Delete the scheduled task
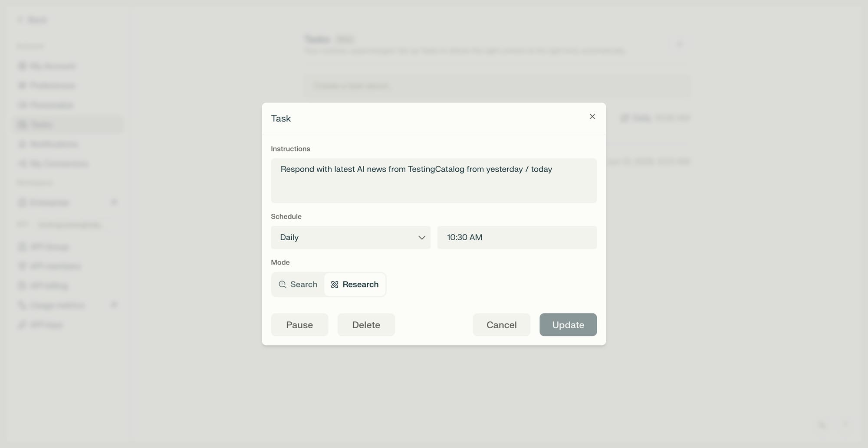 coord(366,325)
